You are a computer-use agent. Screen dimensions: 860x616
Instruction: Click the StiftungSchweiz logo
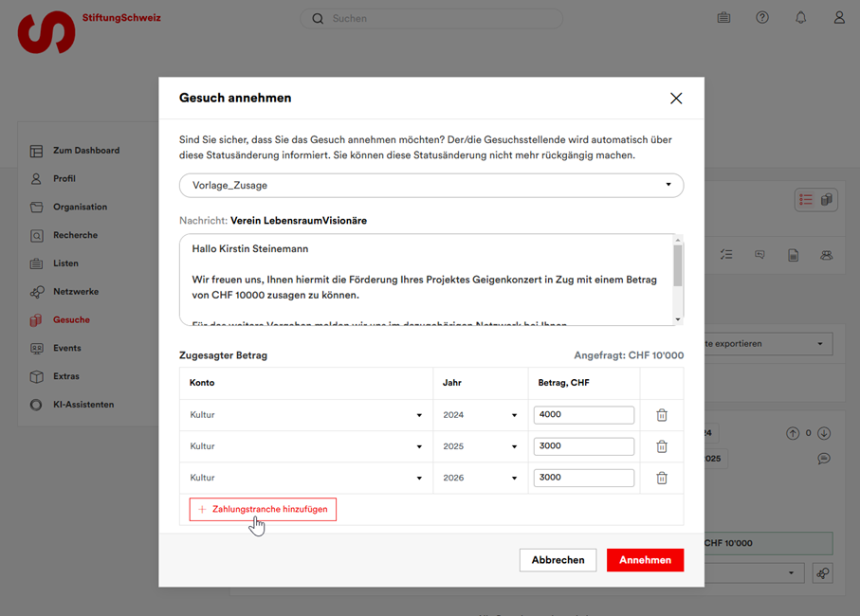(x=47, y=31)
